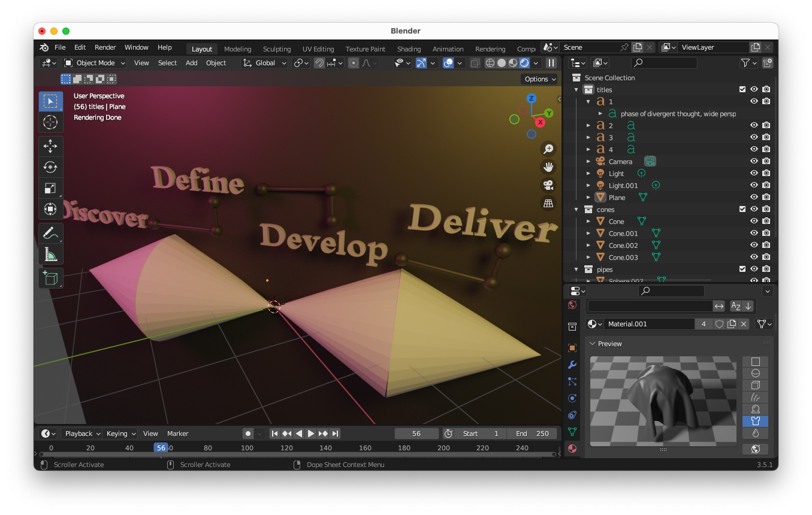Viewport: 812px width, 515px height.
Task: Switch to orthographic grid view icon
Action: click(548, 203)
